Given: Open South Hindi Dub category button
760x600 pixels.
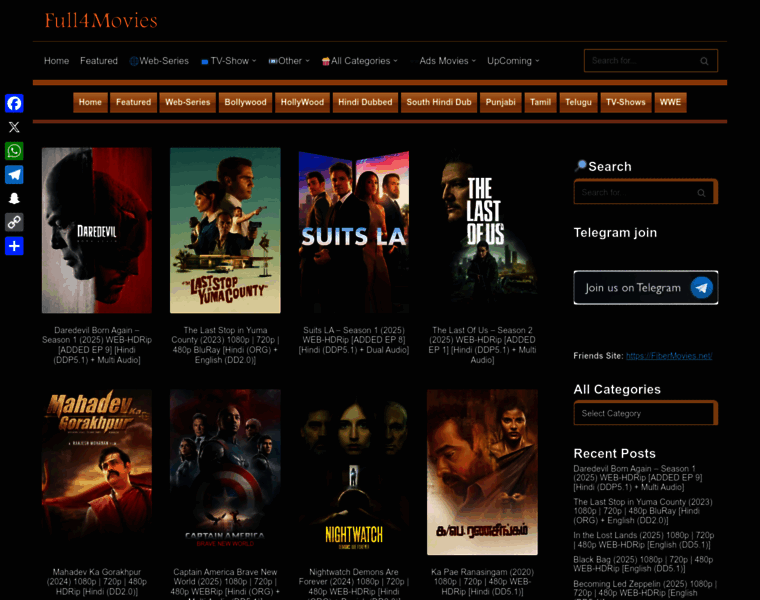Looking at the screenshot, I should 439,102.
